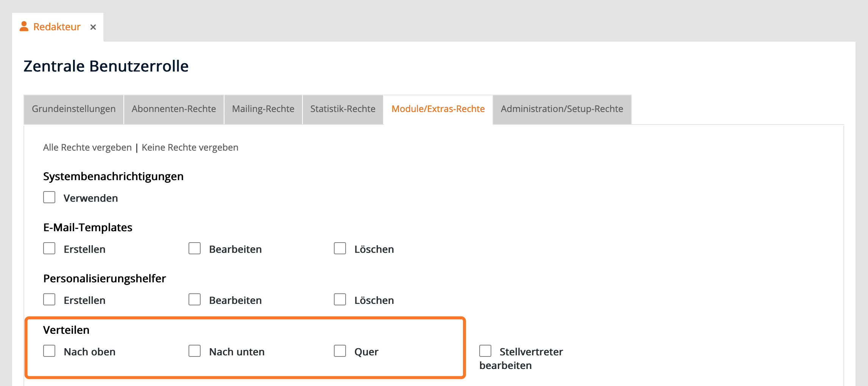
Task: Click the Alle Rechte vergeben link
Action: [87, 148]
